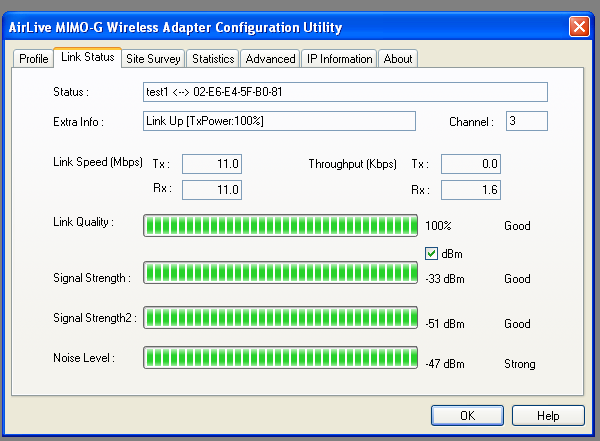Toggle the dBm checkbox
This screenshot has width=600, height=441.
point(431,253)
